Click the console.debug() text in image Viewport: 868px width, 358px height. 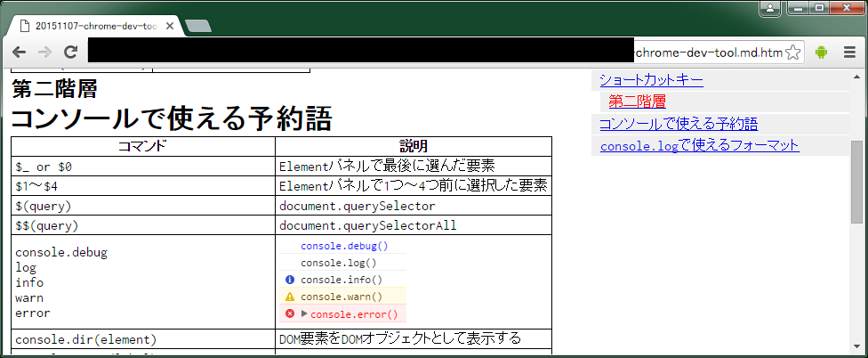(344, 246)
